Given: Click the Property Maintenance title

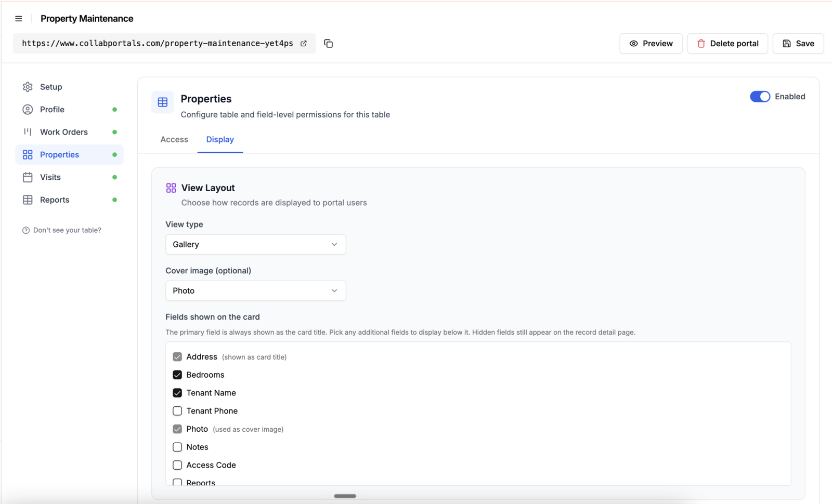Looking at the screenshot, I should (87, 19).
